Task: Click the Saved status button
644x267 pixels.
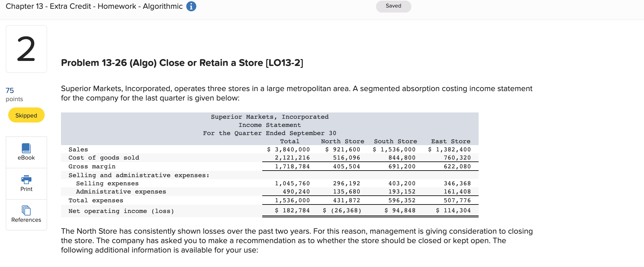Action: [393, 6]
